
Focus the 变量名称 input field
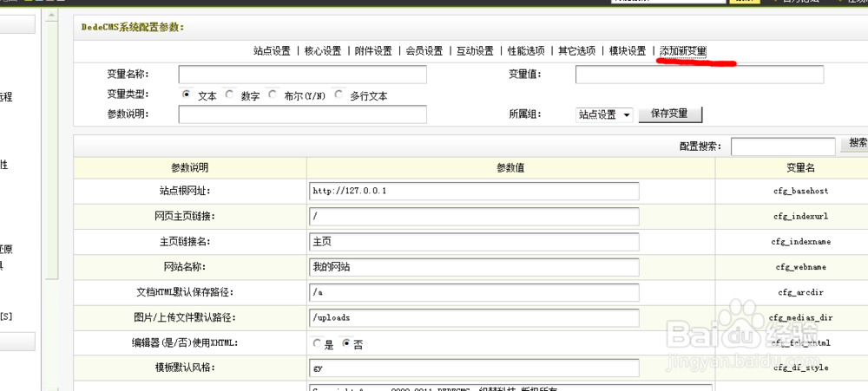(302, 75)
